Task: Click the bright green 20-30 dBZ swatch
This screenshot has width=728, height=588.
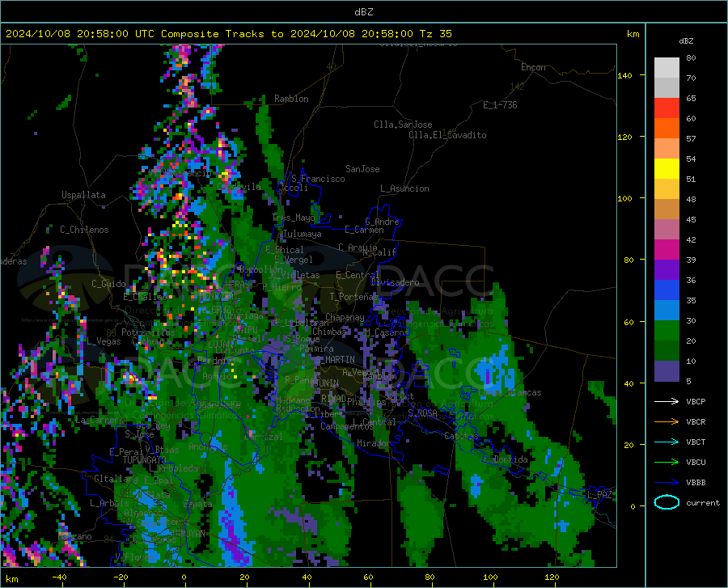Action: coord(667,331)
